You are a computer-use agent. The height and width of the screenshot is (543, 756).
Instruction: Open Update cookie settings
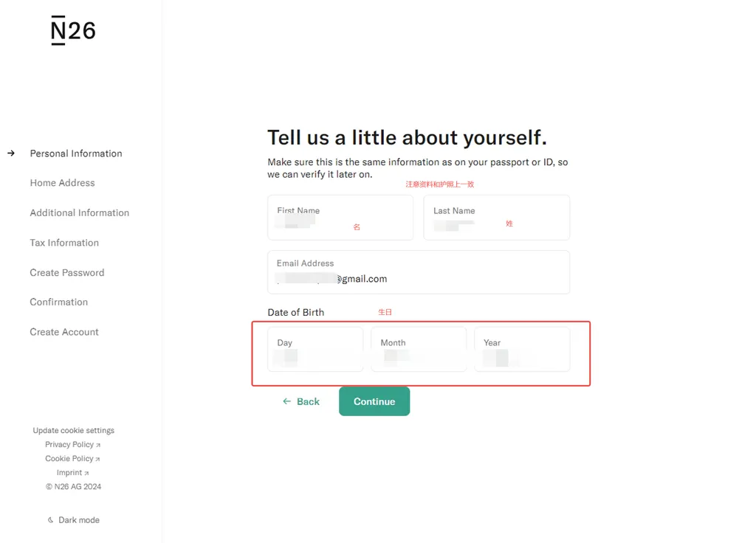coord(74,430)
